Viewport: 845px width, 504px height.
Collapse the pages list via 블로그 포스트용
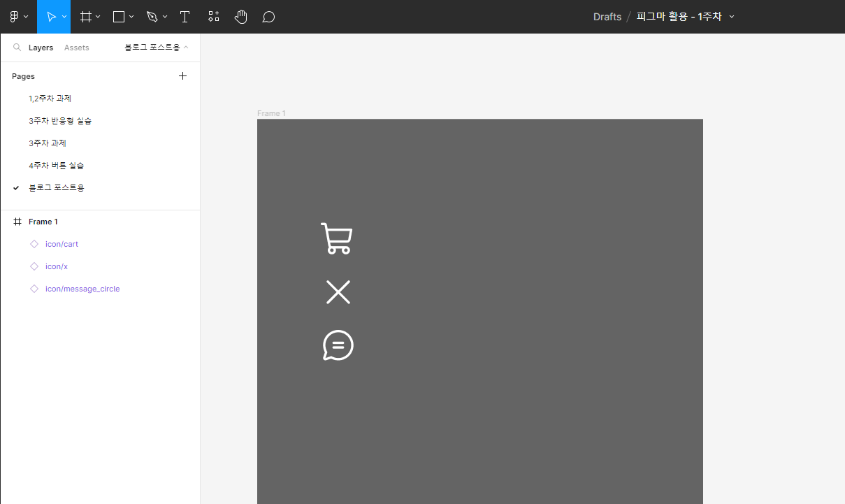click(x=157, y=48)
